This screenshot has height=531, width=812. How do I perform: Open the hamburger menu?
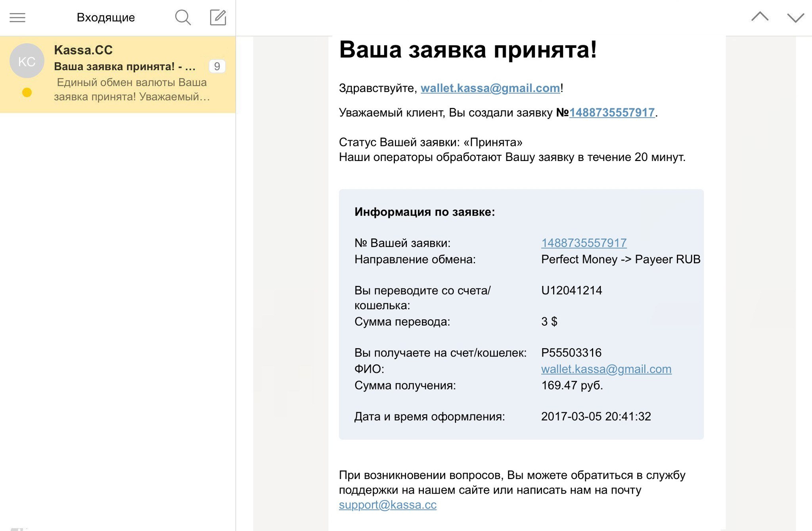coord(17,17)
